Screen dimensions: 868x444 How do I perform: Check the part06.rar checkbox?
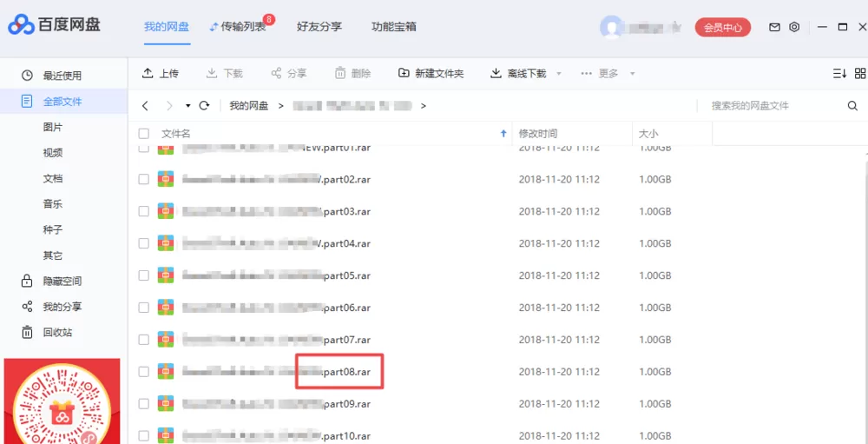point(144,307)
